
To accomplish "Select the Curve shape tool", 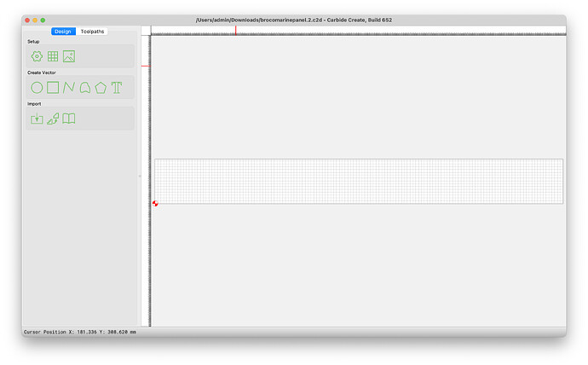I will [x=84, y=88].
